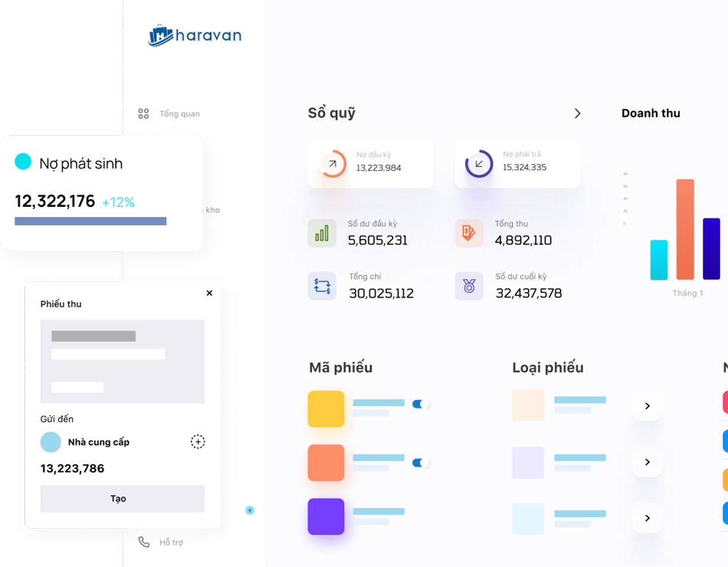728x567 pixels.
Task: Expand the Sổ quỹ section chevron
Action: coord(577,113)
